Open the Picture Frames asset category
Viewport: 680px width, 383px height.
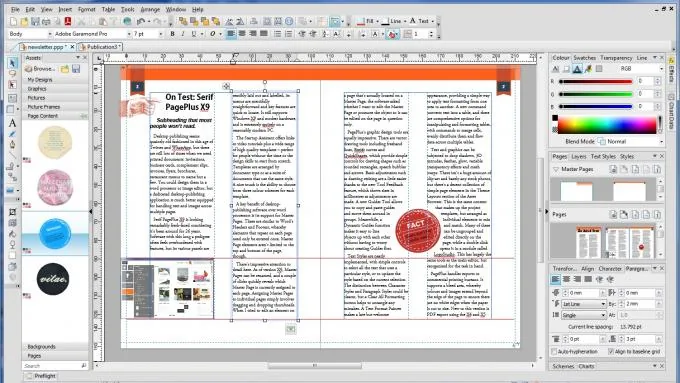pyautogui.click(x=55, y=107)
